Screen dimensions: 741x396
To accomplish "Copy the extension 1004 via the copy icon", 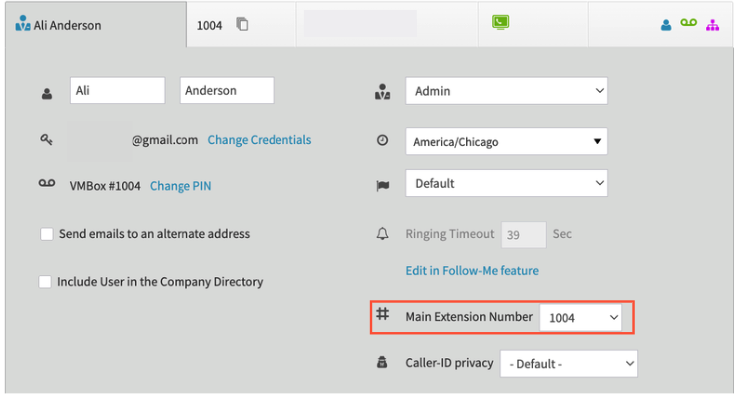I will click(242, 24).
